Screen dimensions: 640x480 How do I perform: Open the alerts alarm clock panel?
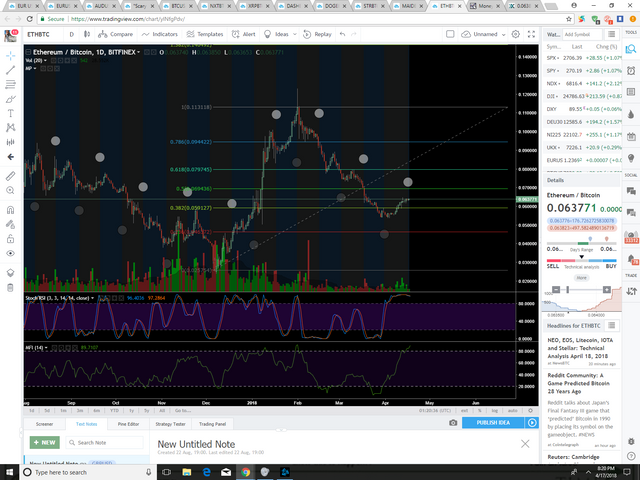631,70
